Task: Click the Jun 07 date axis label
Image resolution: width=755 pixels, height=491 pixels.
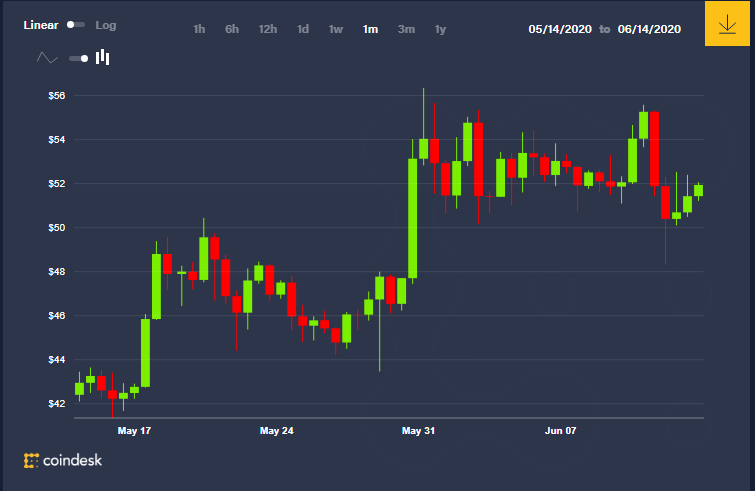Action: pyautogui.click(x=560, y=431)
